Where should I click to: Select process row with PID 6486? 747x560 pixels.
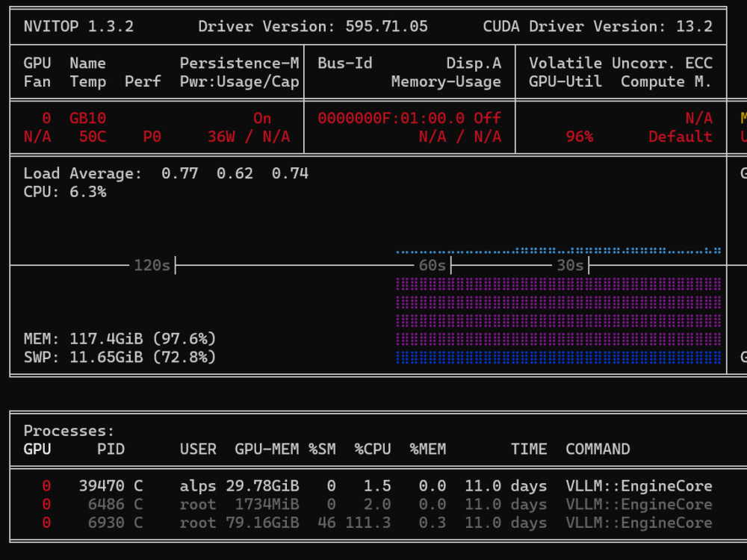(x=376, y=504)
